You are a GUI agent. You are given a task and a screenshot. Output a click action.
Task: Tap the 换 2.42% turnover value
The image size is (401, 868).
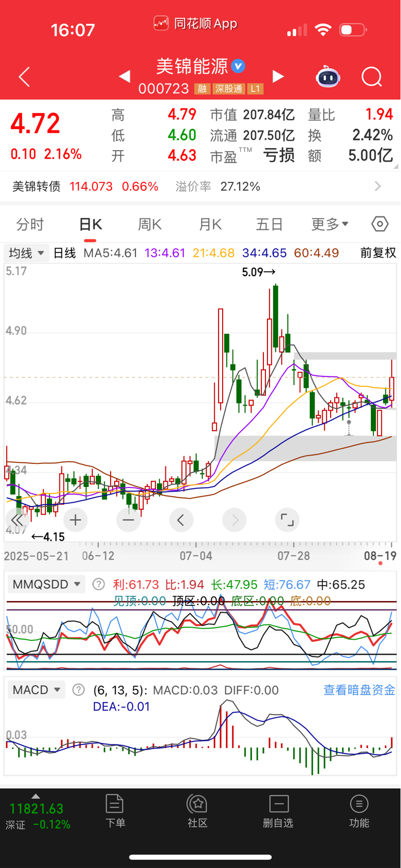[x=350, y=135]
